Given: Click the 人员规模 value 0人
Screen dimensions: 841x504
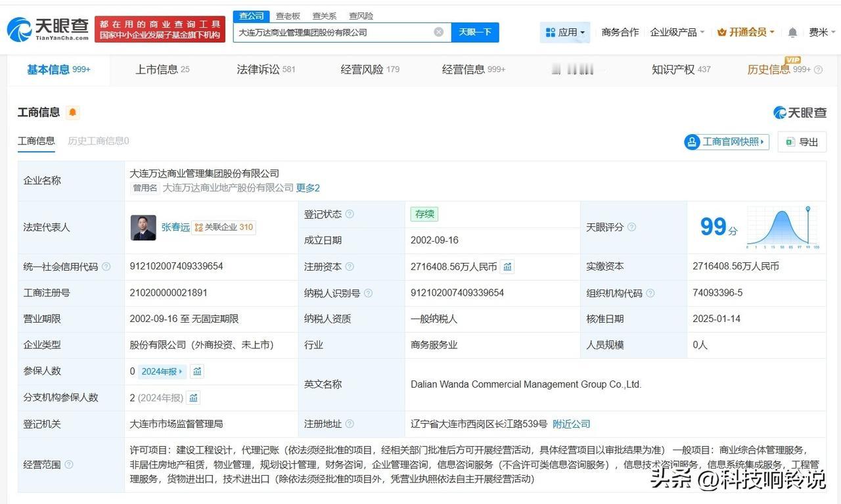Looking at the screenshot, I should coord(700,345).
